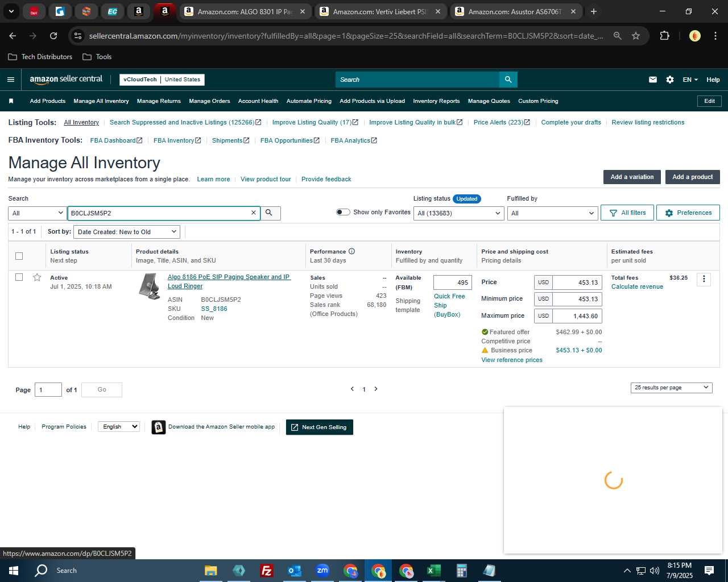This screenshot has width=728, height=582.
Task: Click the Algo 8186 product thumbnail
Action: click(149, 286)
